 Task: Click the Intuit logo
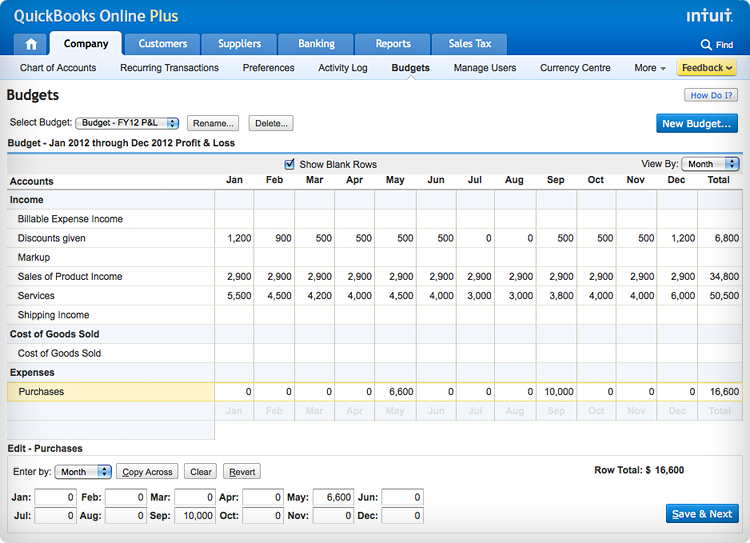pos(709,15)
